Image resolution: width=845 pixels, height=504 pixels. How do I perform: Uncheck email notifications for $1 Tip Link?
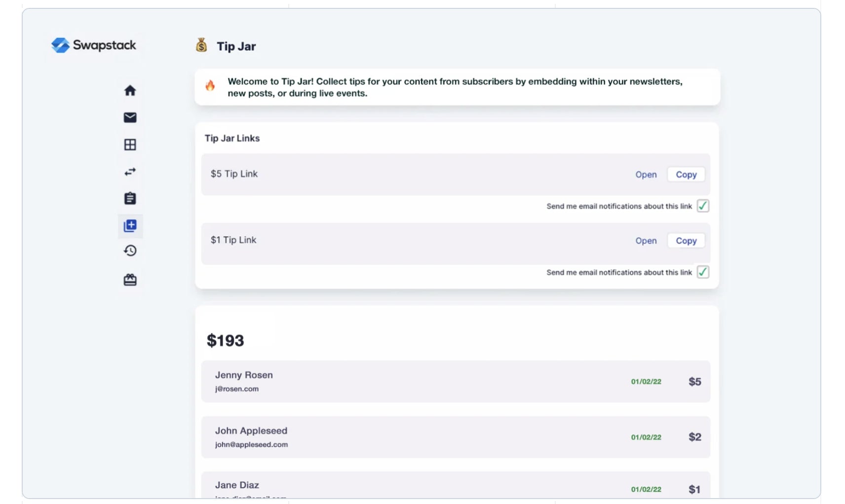coord(703,272)
